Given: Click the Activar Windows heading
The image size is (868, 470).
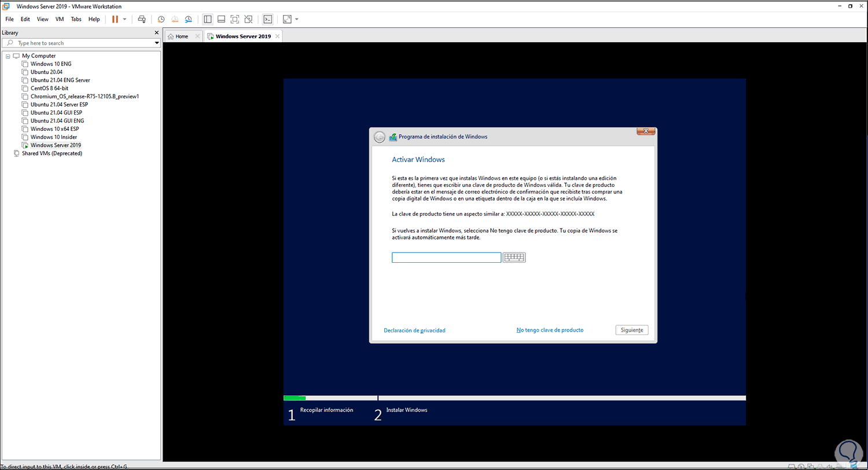Looking at the screenshot, I should point(418,159).
